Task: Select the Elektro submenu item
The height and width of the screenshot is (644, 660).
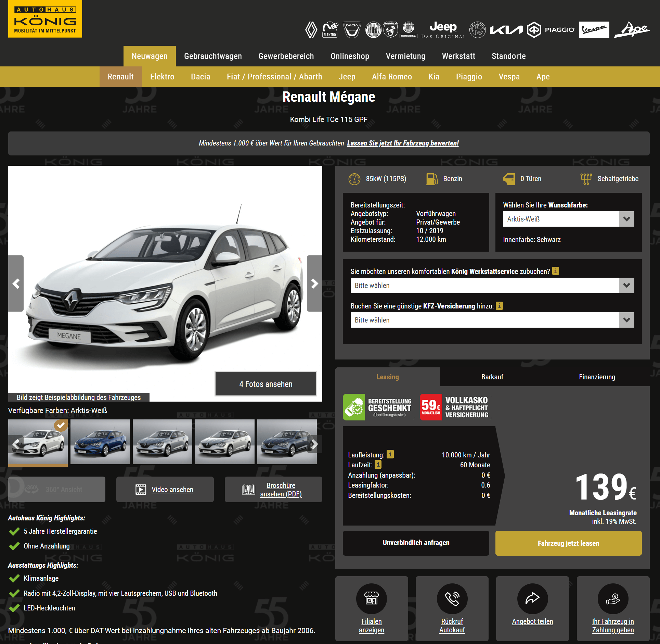Action: click(x=162, y=77)
